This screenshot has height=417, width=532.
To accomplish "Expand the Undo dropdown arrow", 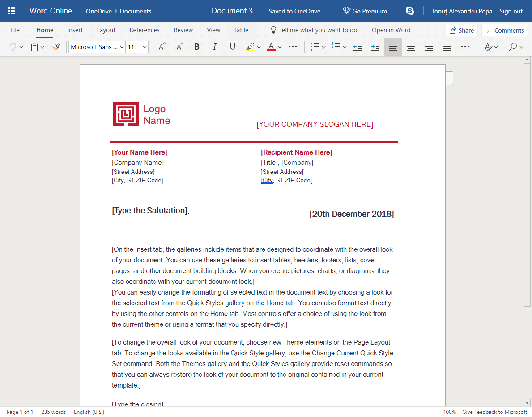I will (21, 47).
